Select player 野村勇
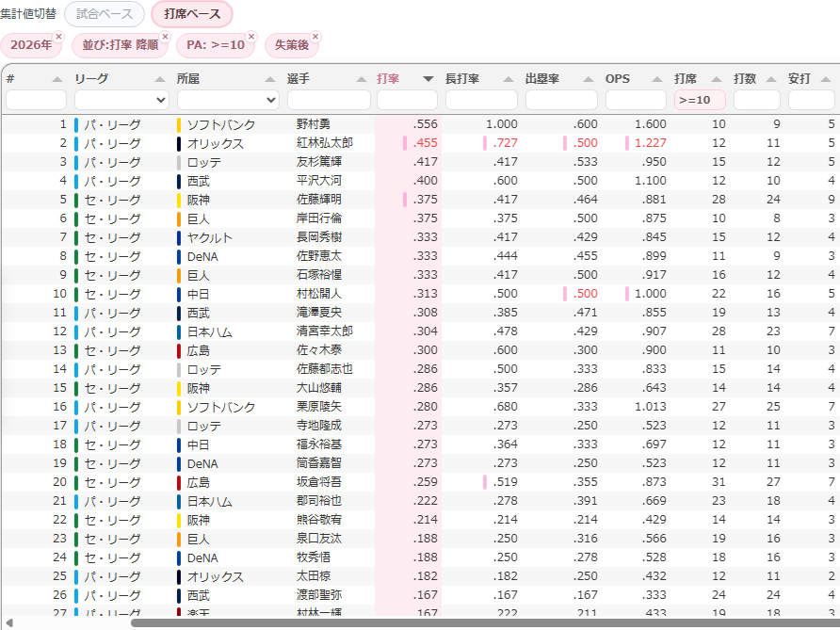The width and height of the screenshot is (840, 630). pos(314,124)
